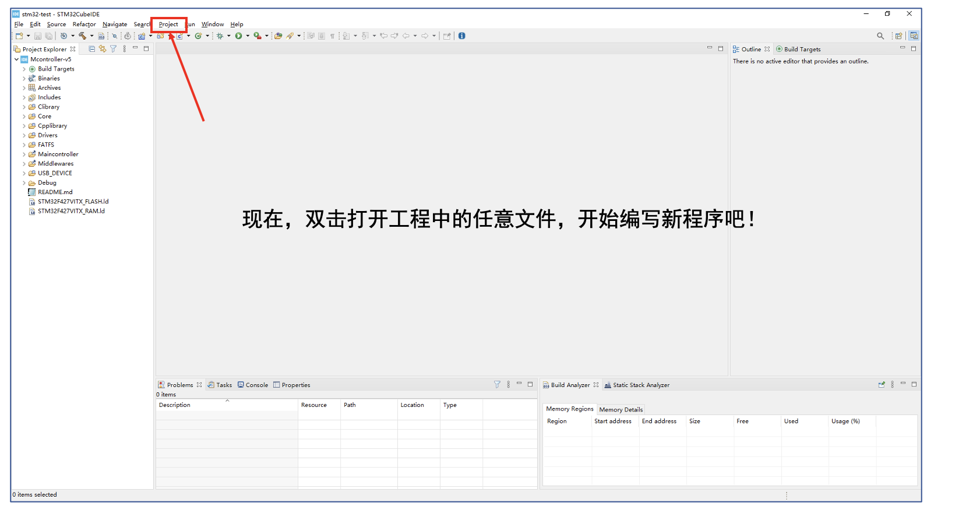Select README.md in the project tree

point(55,192)
